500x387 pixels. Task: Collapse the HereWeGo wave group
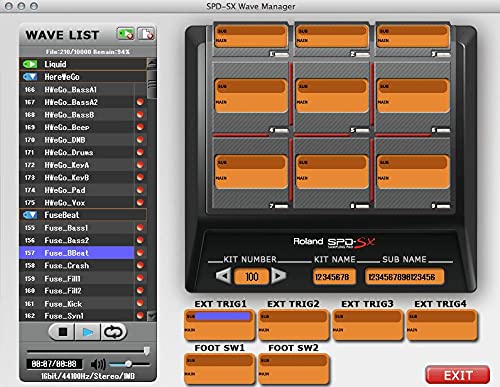click(x=30, y=77)
